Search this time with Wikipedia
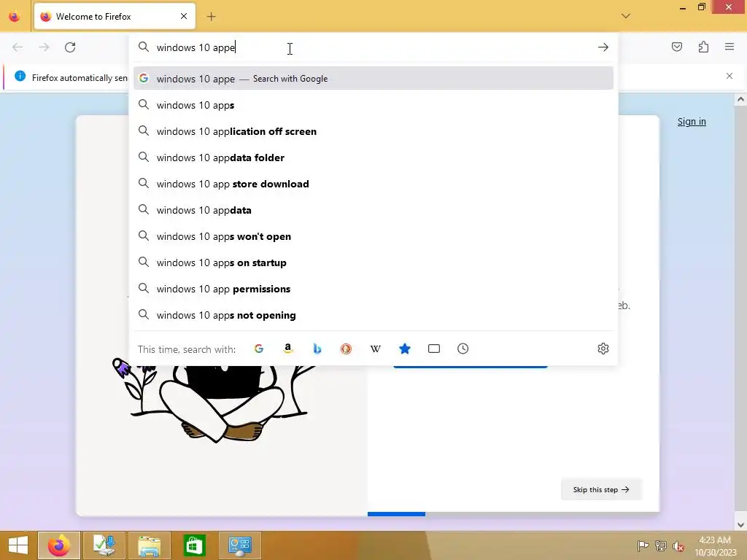This screenshot has width=747, height=560. (376, 349)
